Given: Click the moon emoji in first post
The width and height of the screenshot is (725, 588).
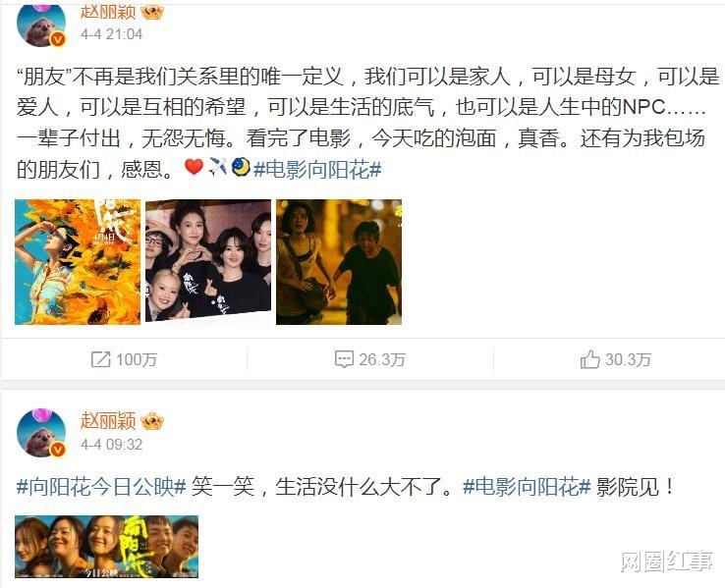Looking at the screenshot, I should (241, 167).
